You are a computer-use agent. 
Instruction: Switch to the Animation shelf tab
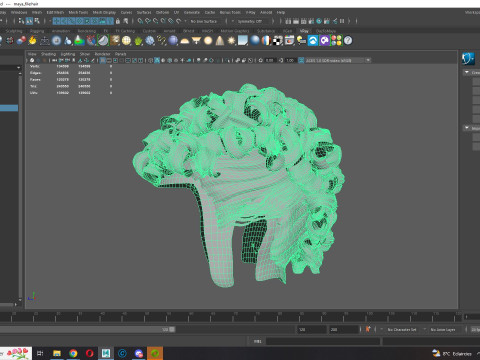pyautogui.click(x=61, y=31)
